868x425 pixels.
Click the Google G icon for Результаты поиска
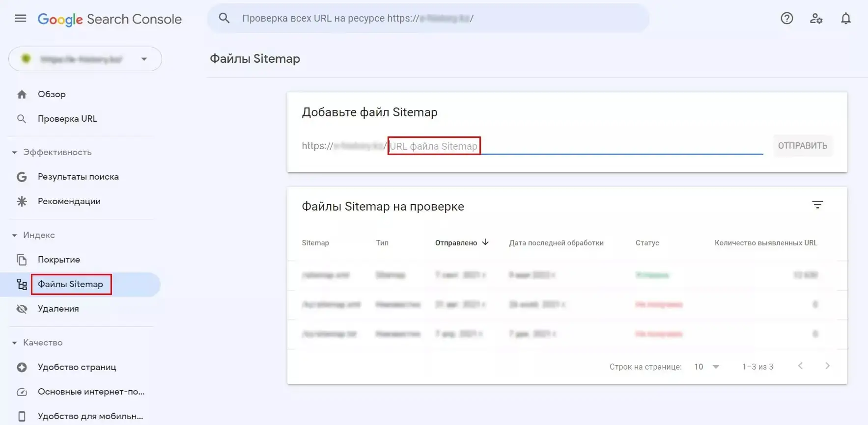pos(22,177)
